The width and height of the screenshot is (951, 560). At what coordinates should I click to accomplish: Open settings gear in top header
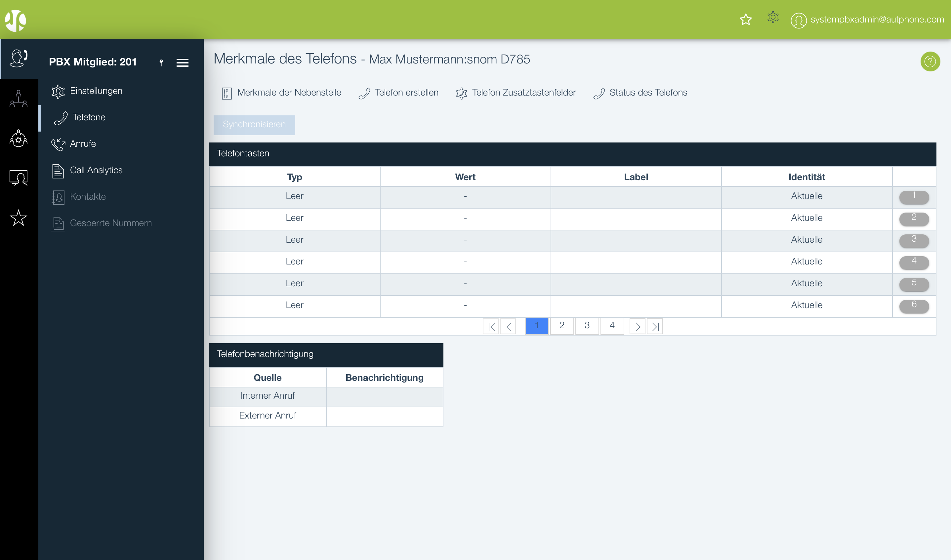tap(772, 18)
